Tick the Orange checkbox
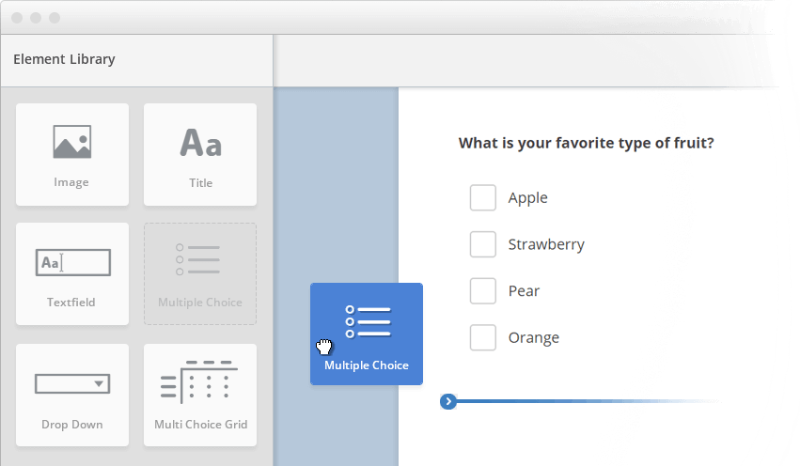This screenshot has width=800, height=466. (x=483, y=337)
